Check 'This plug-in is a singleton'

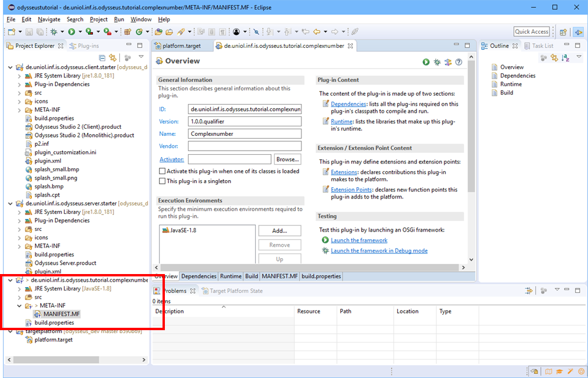(x=162, y=181)
